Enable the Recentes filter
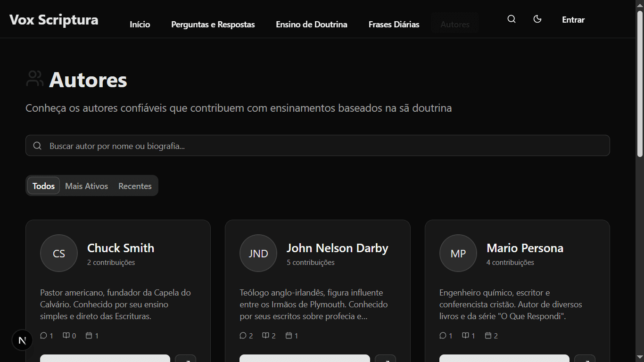The width and height of the screenshot is (644, 362). [135, 186]
